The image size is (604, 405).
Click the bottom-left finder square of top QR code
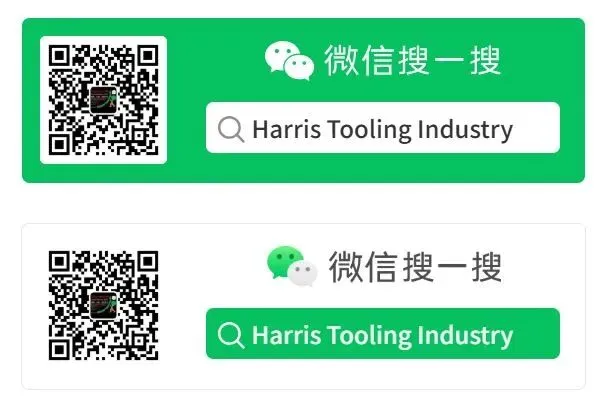[x=59, y=144]
